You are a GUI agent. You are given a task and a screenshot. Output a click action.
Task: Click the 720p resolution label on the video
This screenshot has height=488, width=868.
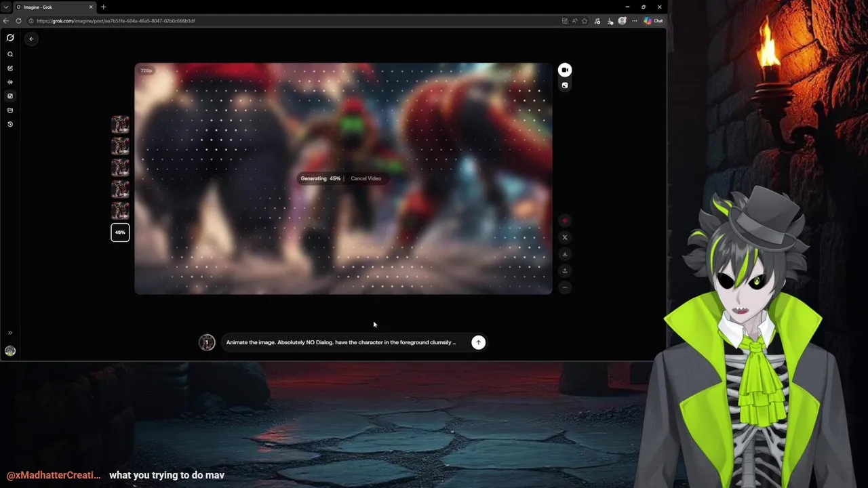pyautogui.click(x=146, y=70)
